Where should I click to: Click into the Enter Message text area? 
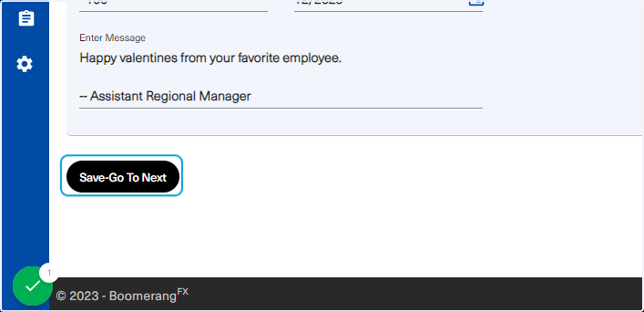pos(281,77)
